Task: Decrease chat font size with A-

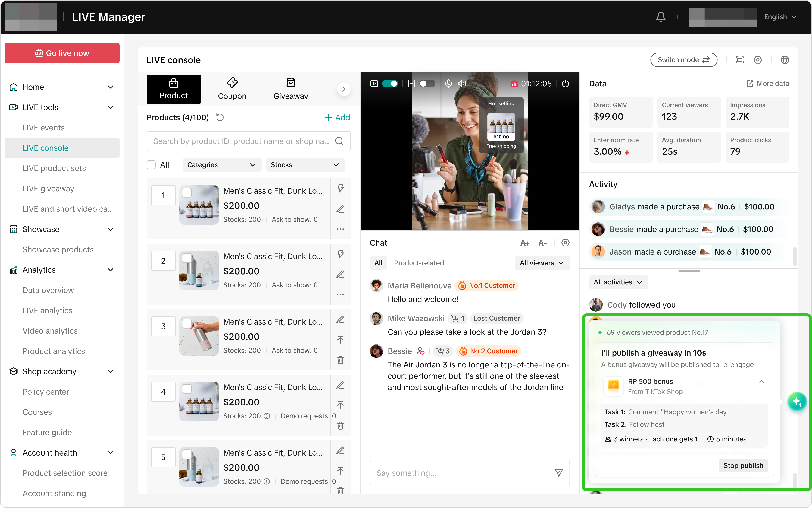Action: point(543,243)
